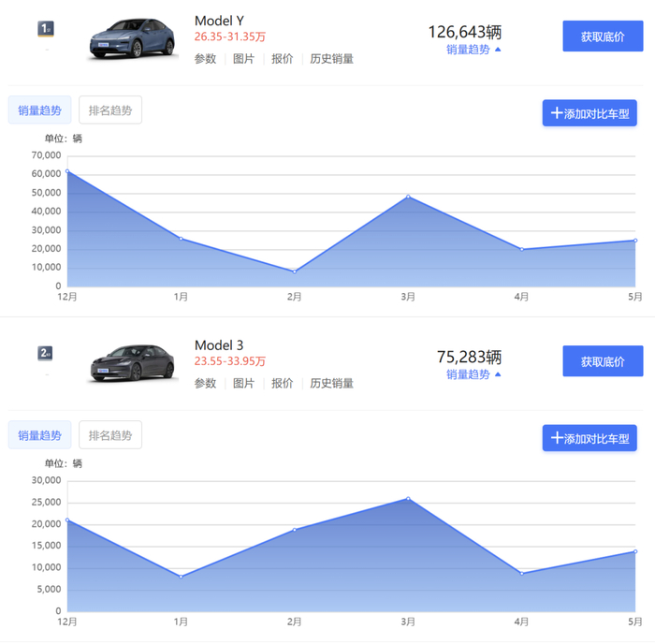Click 添加对比车型 button above Model 3 chart
Viewport: 655px width, 644px height.
click(x=589, y=438)
